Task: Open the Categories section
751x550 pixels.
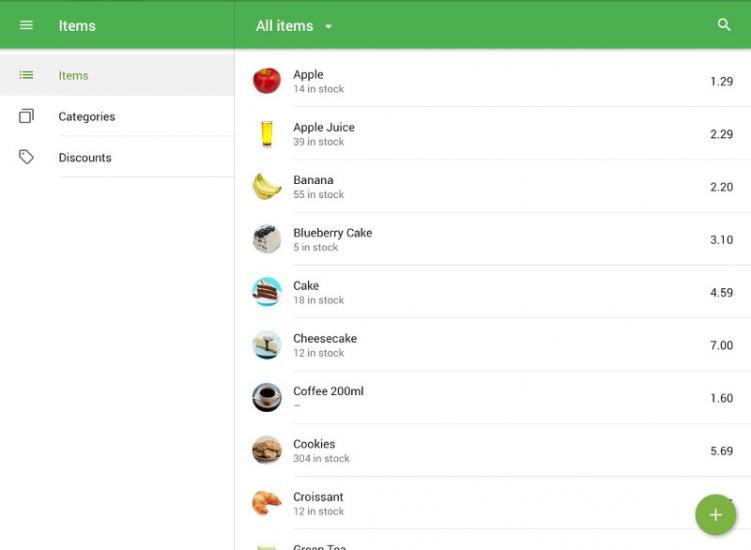Action: (x=87, y=117)
